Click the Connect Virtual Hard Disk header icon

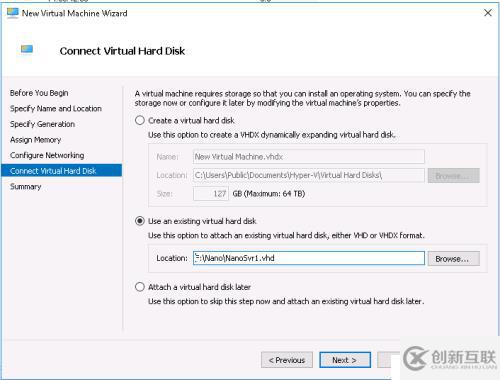pos(27,49)
